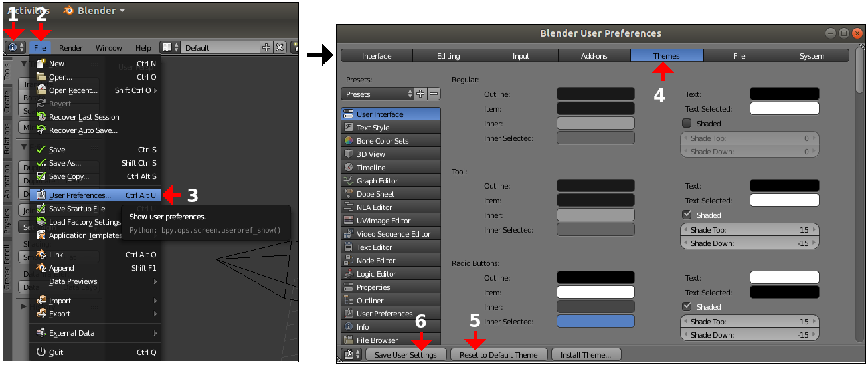Viewport: 868px width, 365px height.
Task: Switch to the Add-ons tab
Action: pyautogui.click(x=594, y=56)
